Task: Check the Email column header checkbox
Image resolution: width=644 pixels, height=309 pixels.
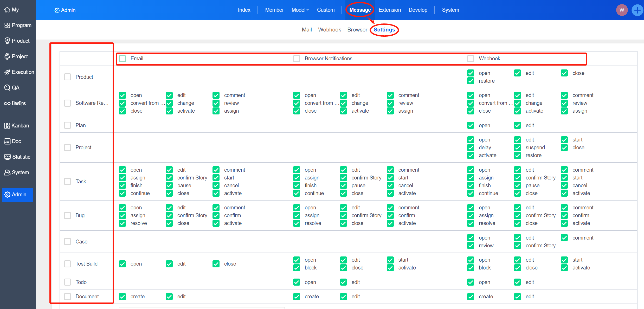Action: (x=123, y=59)
